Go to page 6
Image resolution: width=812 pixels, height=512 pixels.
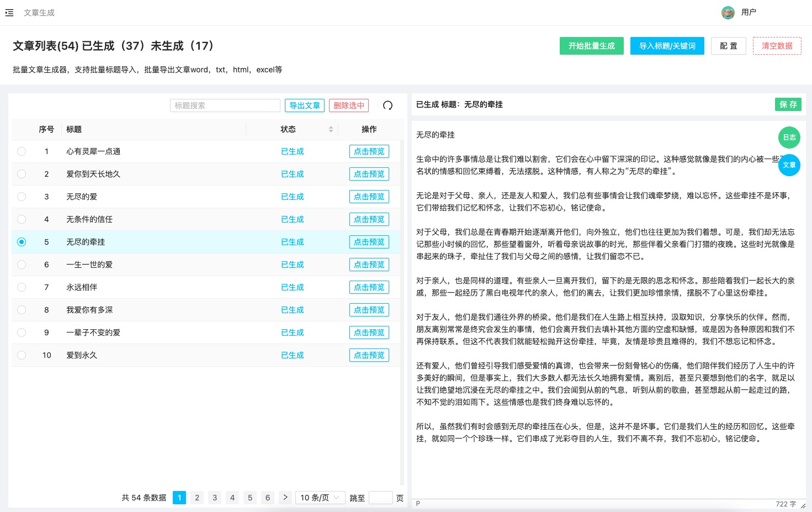tap(268, 498)
